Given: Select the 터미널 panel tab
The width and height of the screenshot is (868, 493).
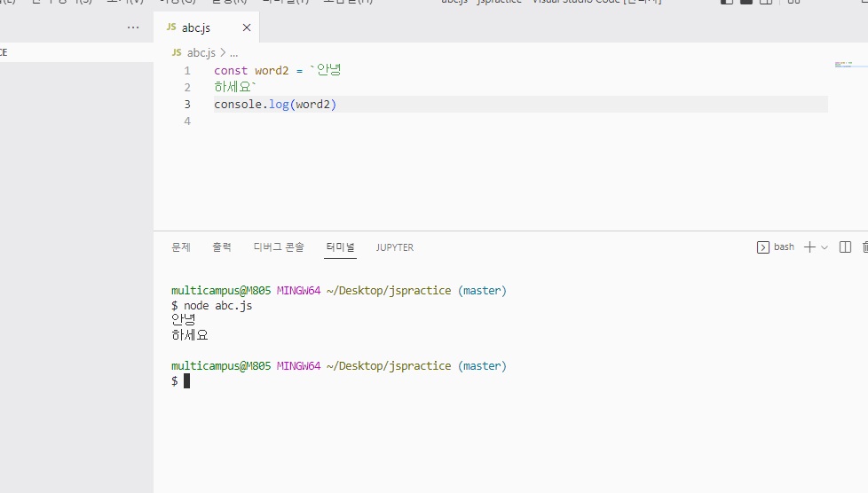Looking at the screenshot, I should click(341, 247).
